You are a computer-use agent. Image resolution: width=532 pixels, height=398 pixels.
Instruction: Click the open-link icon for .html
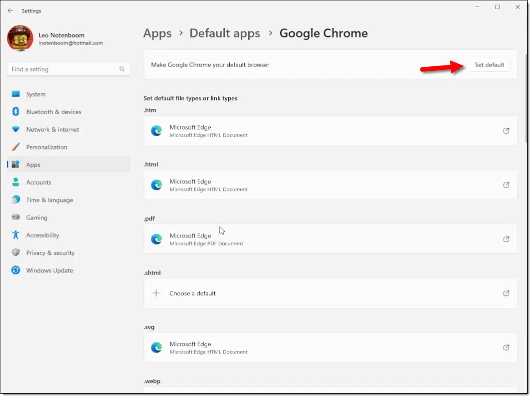506,185
